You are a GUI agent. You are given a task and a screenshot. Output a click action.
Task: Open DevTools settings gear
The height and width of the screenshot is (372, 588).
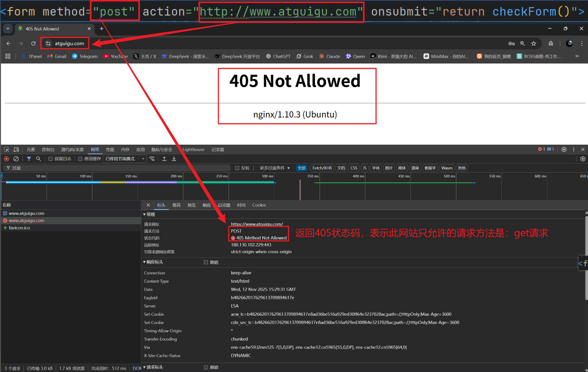pos(564,150)
